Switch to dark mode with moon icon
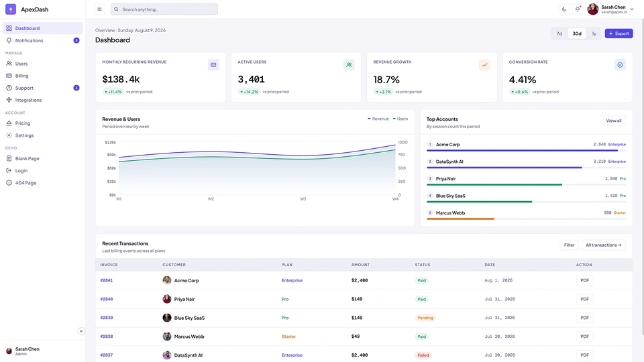Image resolution: width=644 pixels, height=362 pixels. pos(564,9)
